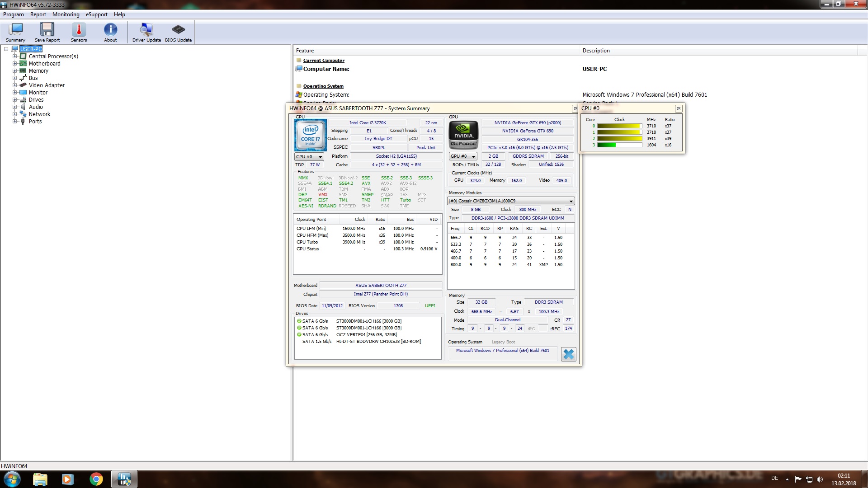Click the Core 3 clock bar

(619, 145)
